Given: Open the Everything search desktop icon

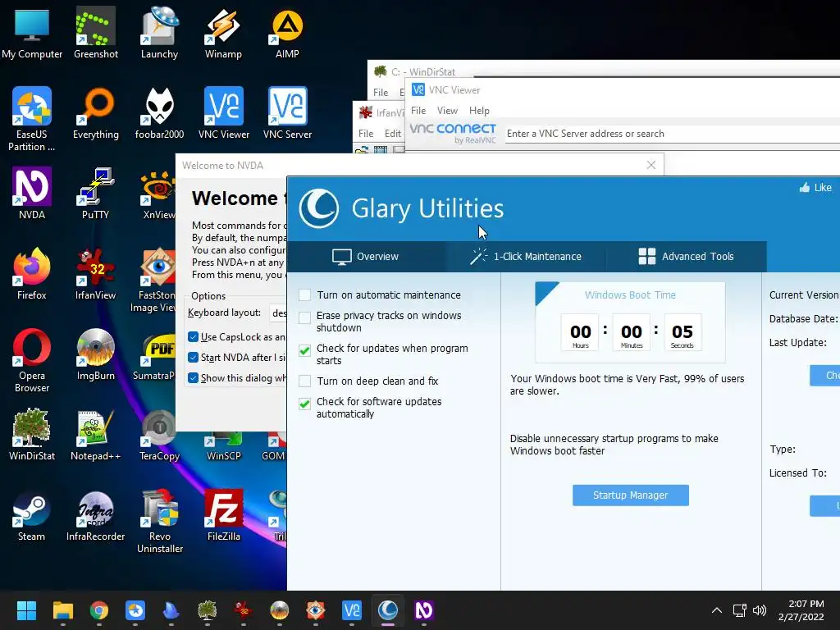Looking at the screenshot, I should click(x=95, y=113).
